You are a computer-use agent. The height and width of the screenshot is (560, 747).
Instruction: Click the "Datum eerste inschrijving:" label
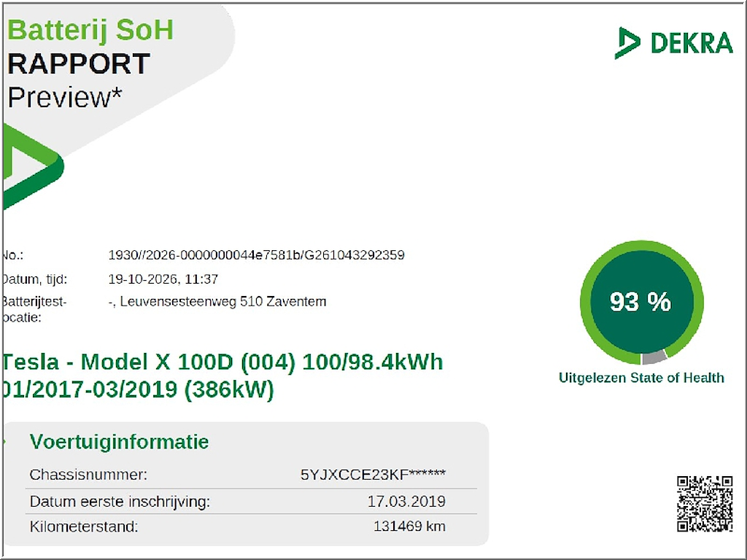click(x=120, y=502)
